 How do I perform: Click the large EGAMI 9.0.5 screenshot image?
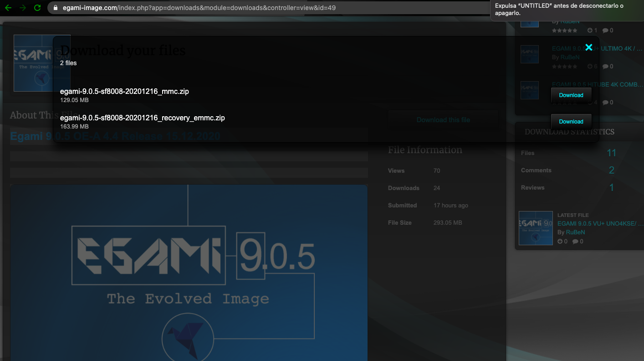point(189,273)
